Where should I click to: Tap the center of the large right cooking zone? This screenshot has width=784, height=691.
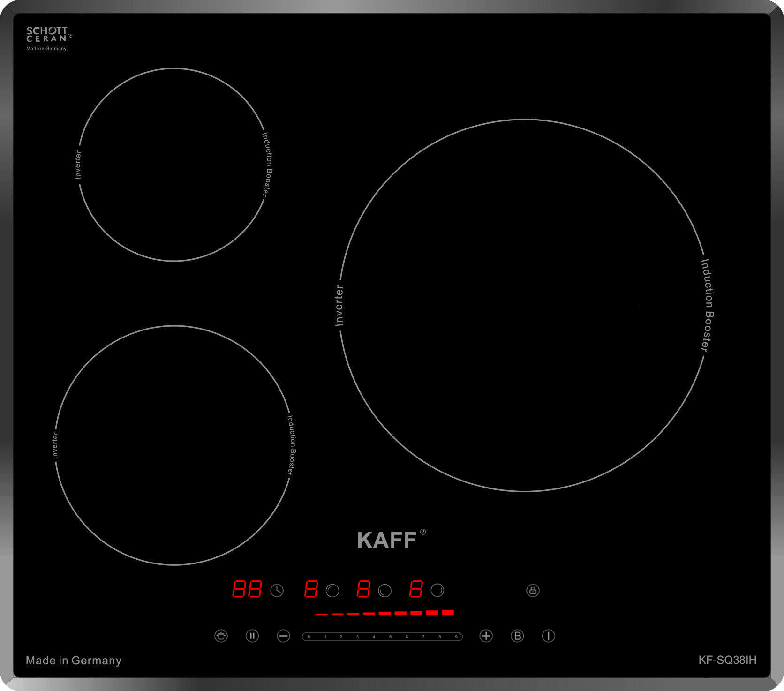click(x=523, y=305)
